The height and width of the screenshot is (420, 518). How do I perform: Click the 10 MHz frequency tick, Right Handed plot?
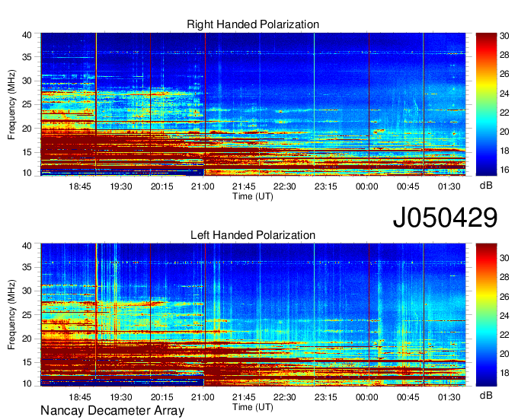[27, 173]
